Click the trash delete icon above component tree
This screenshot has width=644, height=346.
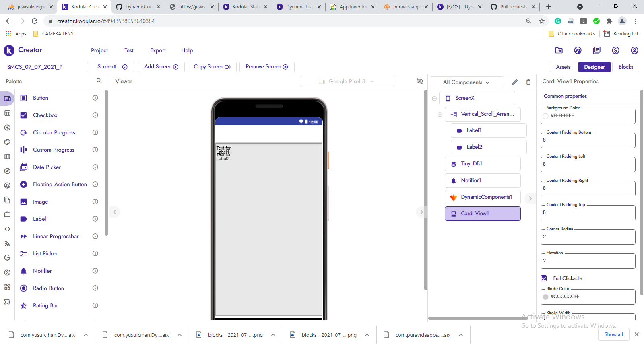528,82
